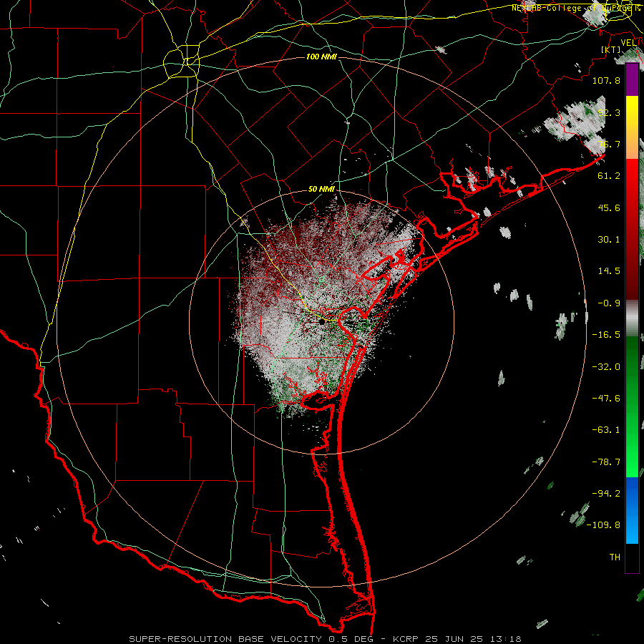Click the -63.1 value on the velocity scale
This screenshot has width=644, height=644.
pyautogui.click(x=606, y=430)
